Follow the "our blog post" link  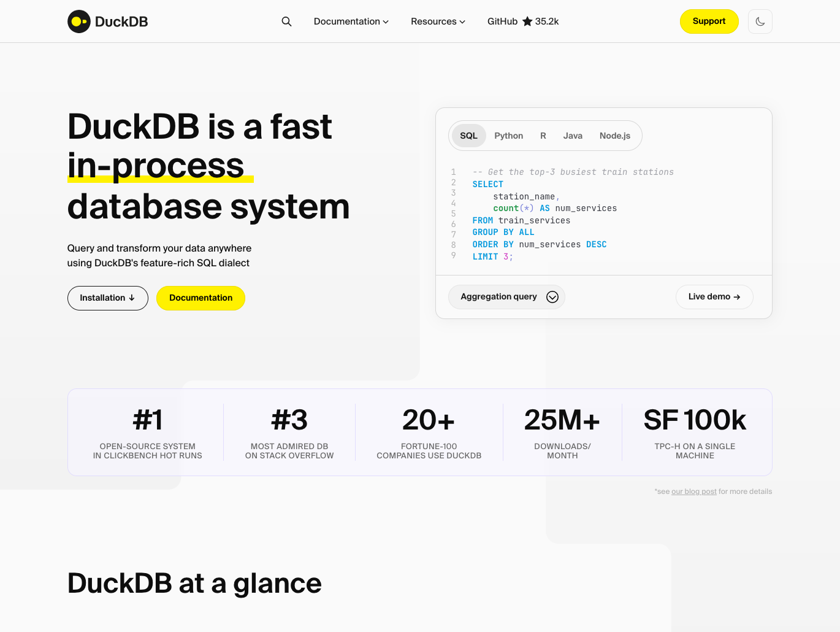[x=693, y=491]
